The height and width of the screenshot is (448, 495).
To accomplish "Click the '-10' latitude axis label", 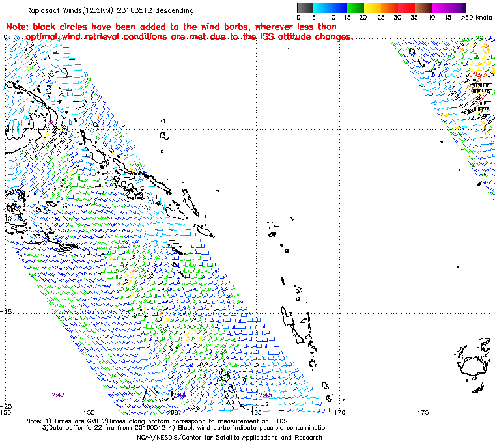I will [7, 219].
